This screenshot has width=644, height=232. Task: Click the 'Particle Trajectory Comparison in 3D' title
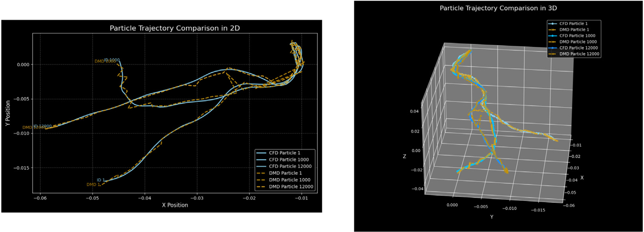point(498,8)
